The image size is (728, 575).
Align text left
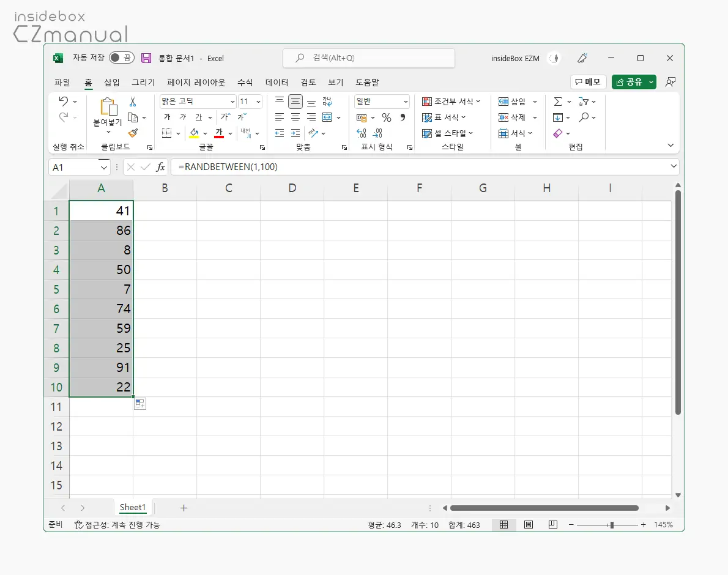pyautogui.click(x=280, y=117)
